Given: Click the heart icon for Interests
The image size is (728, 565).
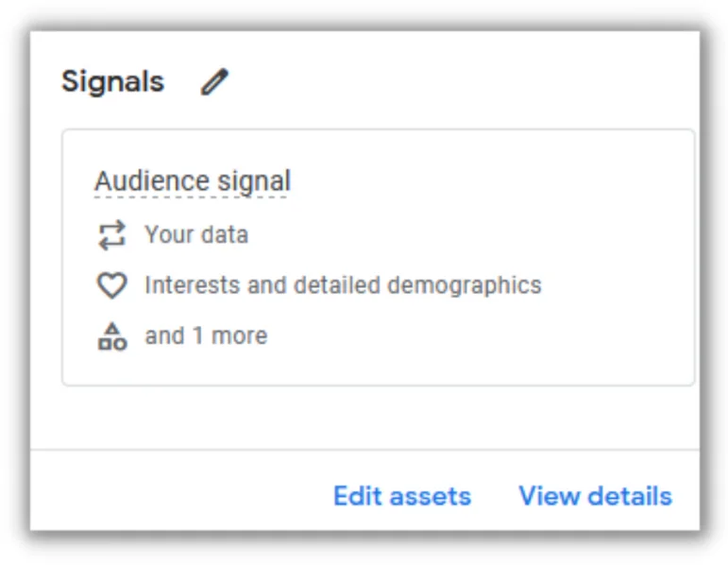Looking at the screenshot, I should coord(112,284).
